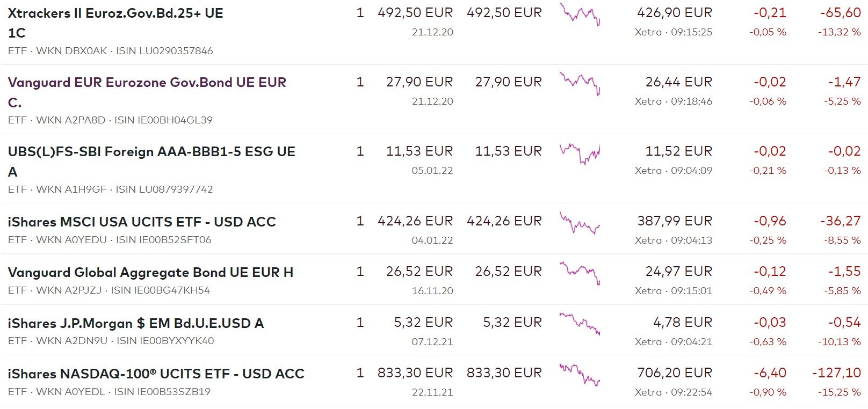Open the Xtrackers II Euroz.Gov.Bd.25+ ETF link
868x409 pixels.
click(x=115, y=13)
